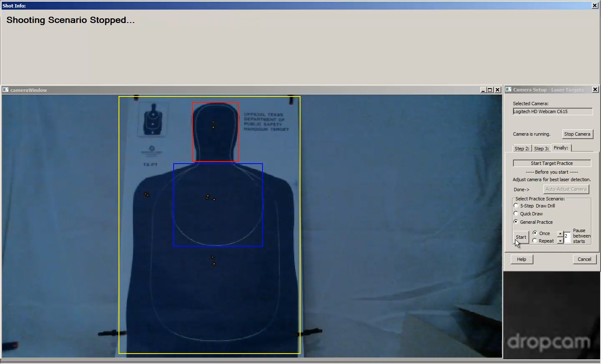This screenshot has width=601, height=364.
Task: Maximize the cameraWindow video window
Action: 490,90
